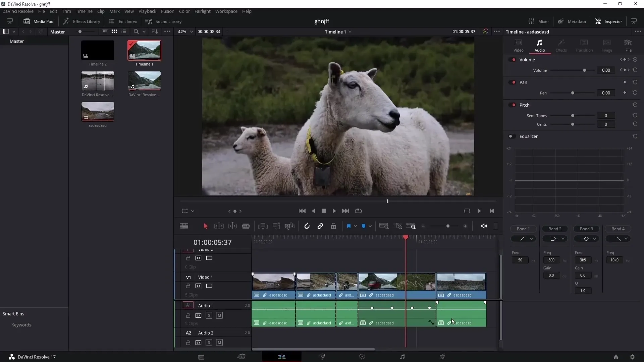644x362 pixels.
Task: Drag the Volume gain slider
Action: (584, 70)
